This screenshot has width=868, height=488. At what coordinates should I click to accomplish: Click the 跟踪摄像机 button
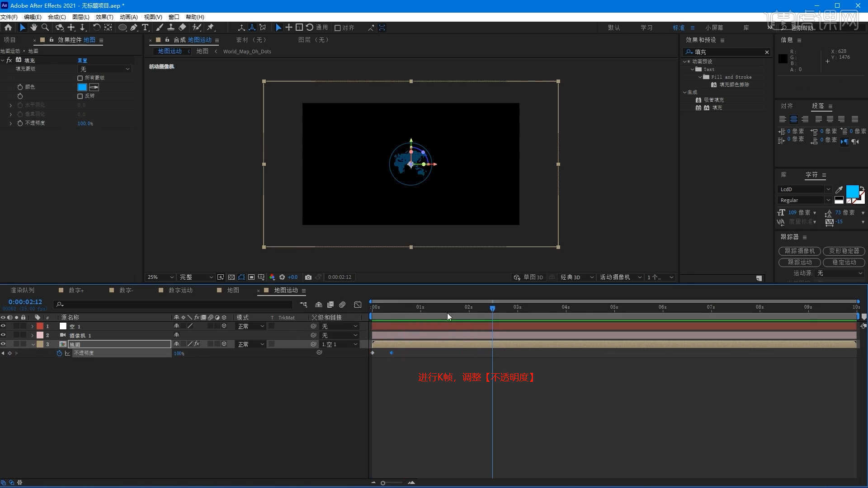(799, 251)
